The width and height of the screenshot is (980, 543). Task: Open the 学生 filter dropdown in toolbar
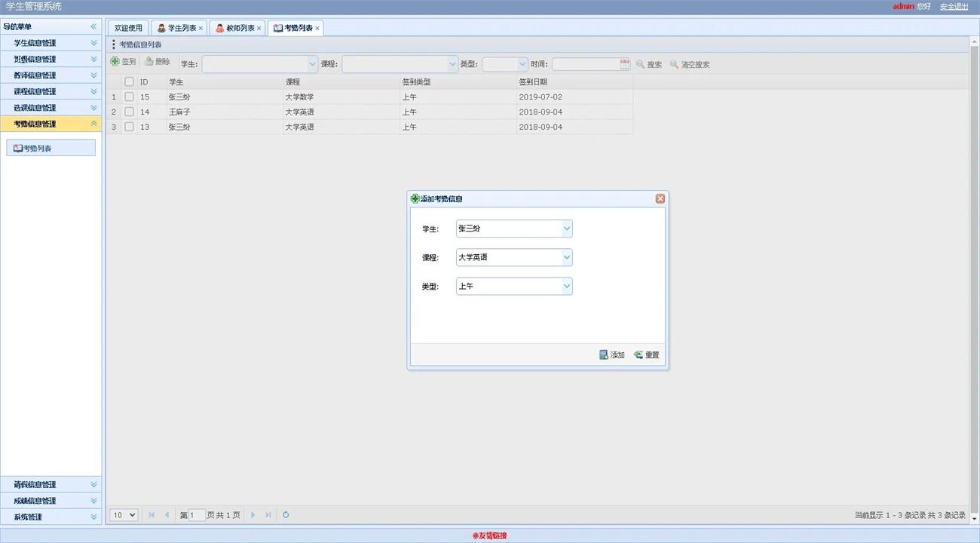[x=313, y=64]
